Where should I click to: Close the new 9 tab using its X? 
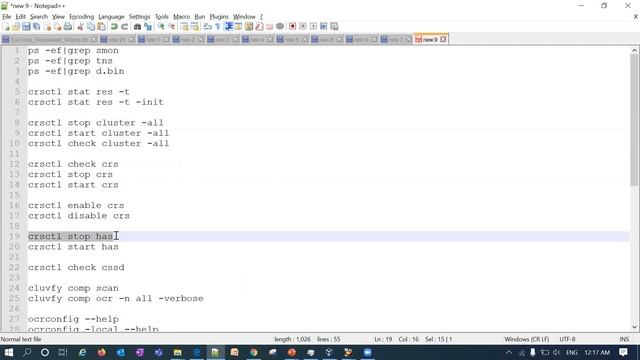pyautogui.click(x=443, y=40)
